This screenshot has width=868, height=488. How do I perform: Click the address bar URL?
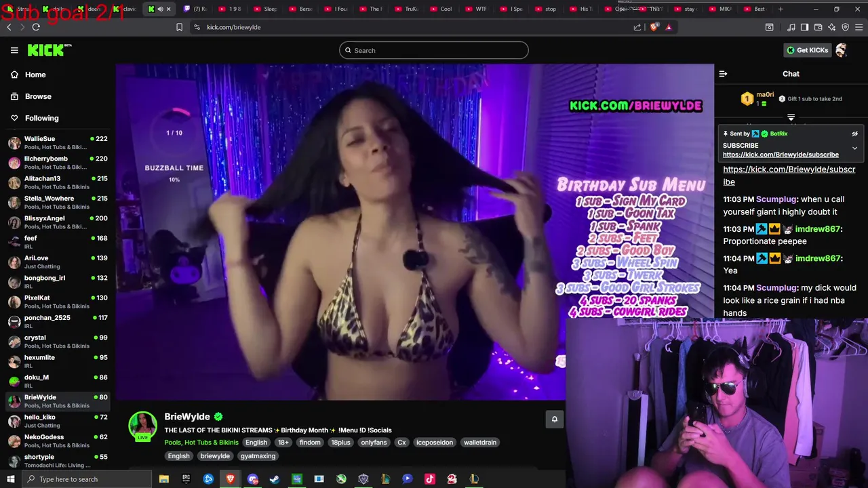[x=234, y=27]
